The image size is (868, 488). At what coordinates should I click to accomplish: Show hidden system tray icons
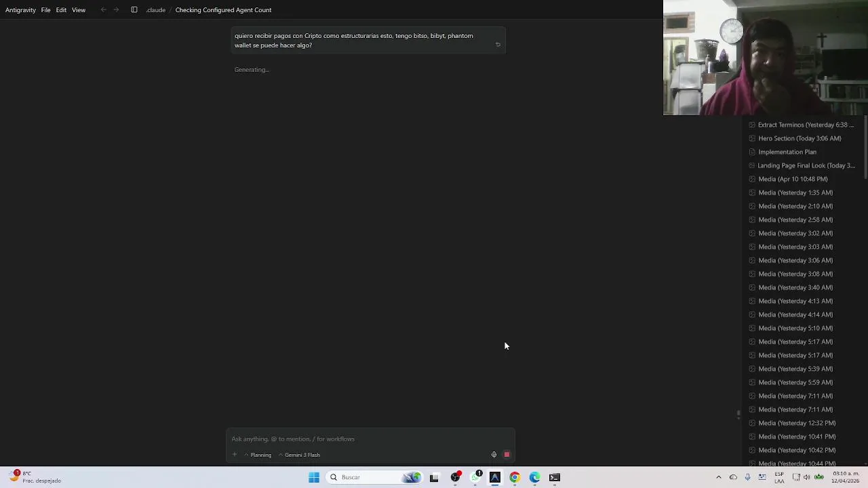pos(719,477)
